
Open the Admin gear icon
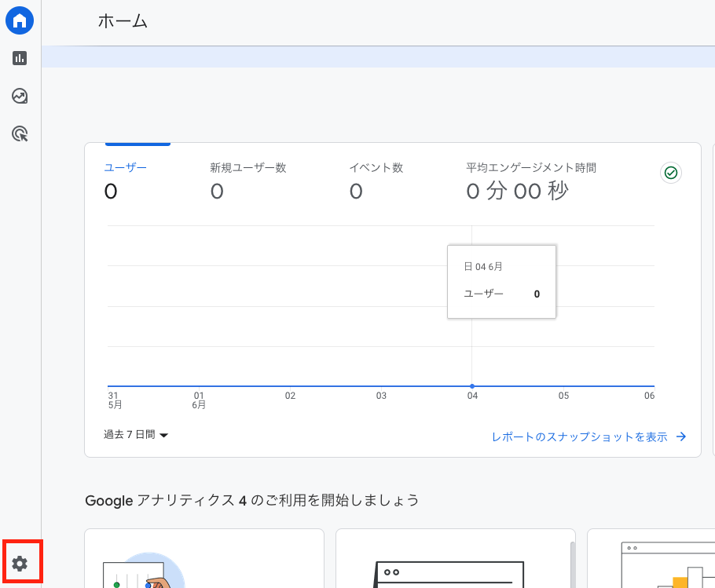pos(20,563)
